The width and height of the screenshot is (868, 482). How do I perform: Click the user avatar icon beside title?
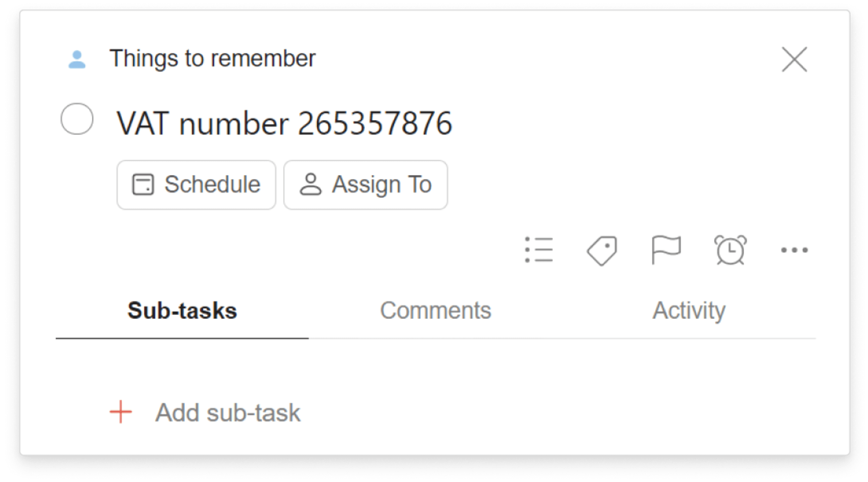pos(76,59)
